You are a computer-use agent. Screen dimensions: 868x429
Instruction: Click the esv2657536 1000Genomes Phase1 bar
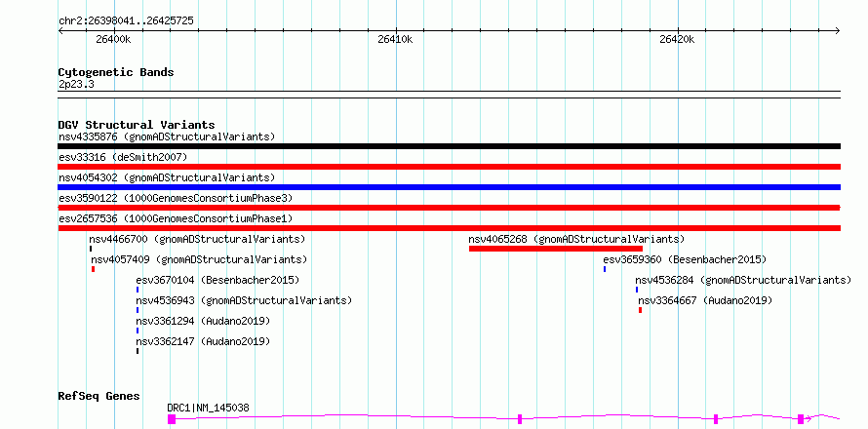(449, 228)
